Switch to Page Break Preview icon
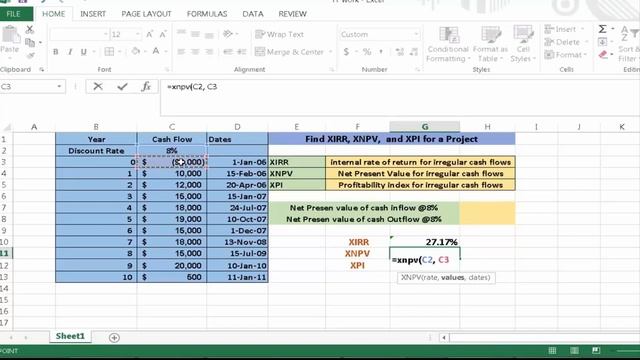The height and width of the screenshot is (360, 640). [596, 351]
